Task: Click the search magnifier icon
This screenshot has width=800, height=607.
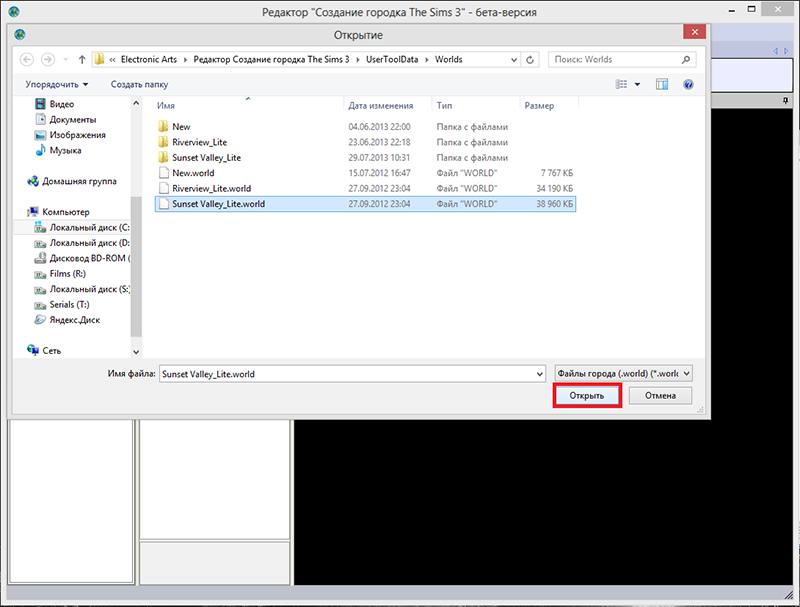Action: (690, 59)
